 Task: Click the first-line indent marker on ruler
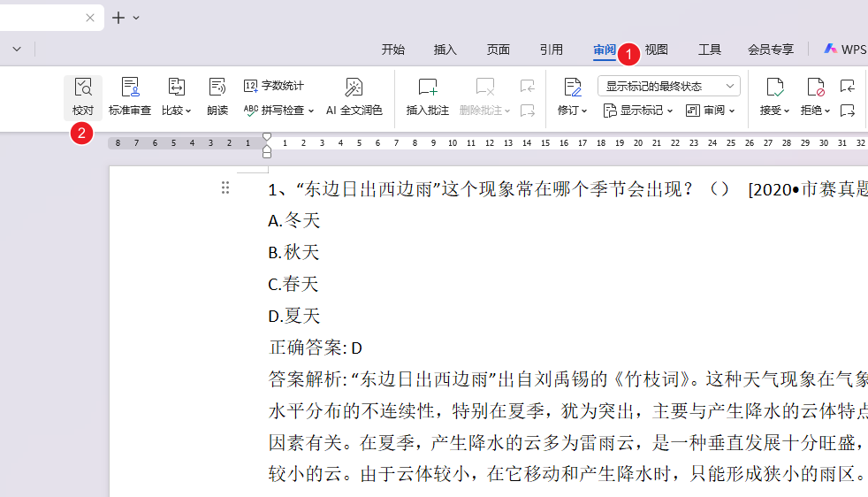pyautogui.click(x=267, y=137)
